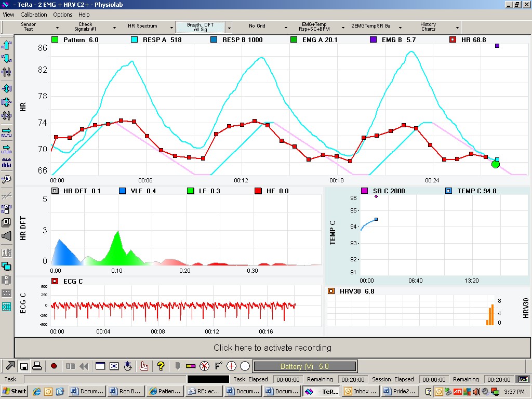
Task: Expand the Sensor Test dropdown arrow
Action: [x=57, y=28]
